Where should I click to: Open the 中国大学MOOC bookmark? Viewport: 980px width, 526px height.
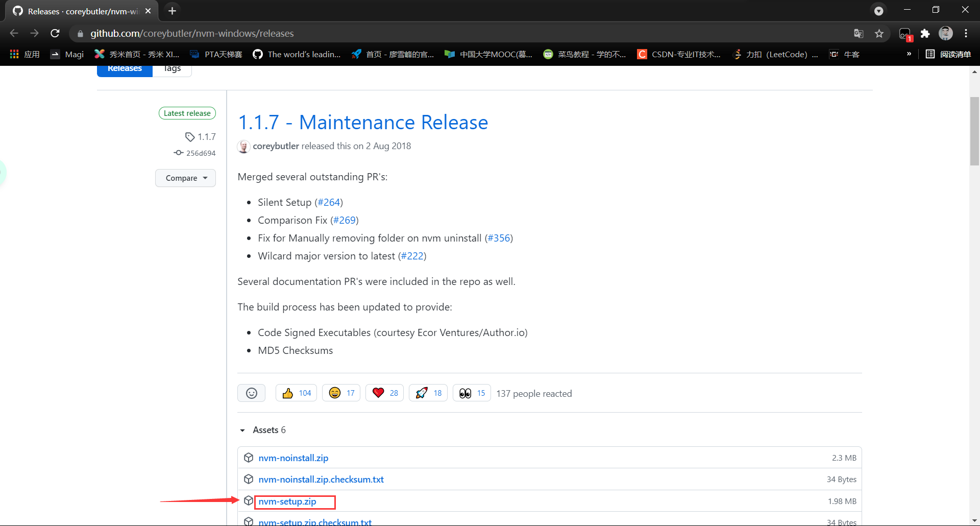pos(488,54)
